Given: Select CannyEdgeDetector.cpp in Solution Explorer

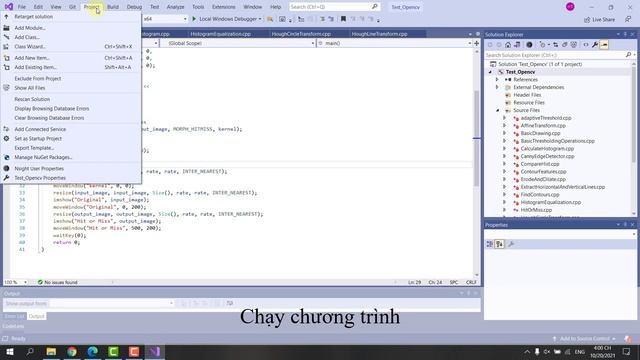Looking at the screenshot, I should 547,156.
